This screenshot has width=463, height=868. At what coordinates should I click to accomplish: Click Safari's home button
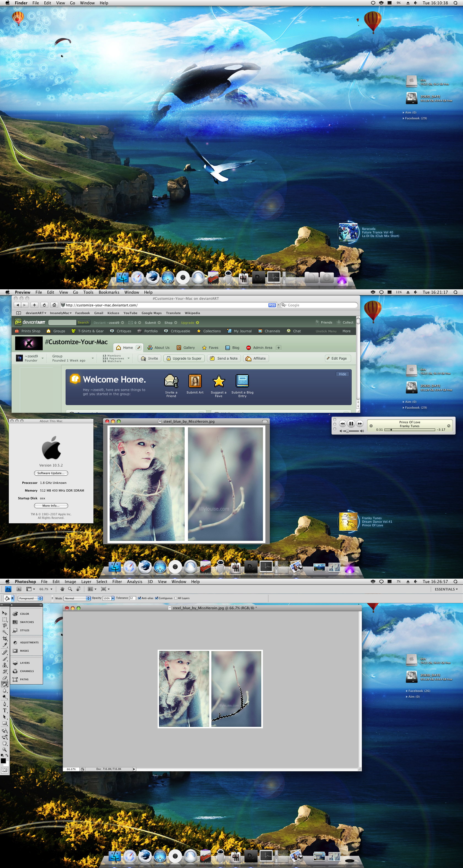(54, 305)
